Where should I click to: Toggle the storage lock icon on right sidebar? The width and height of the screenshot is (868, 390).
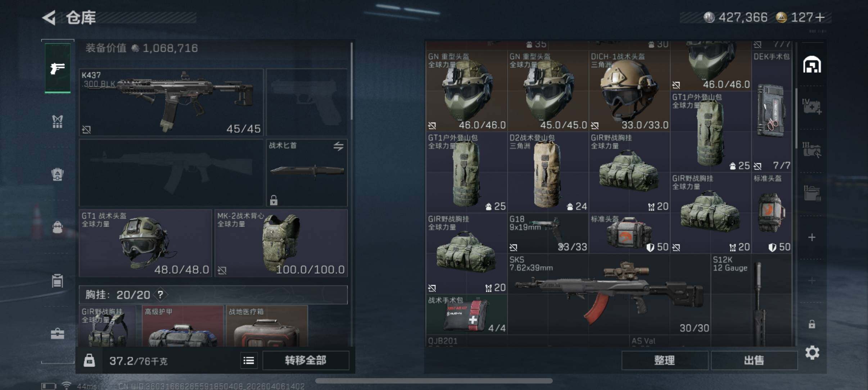coord(812,324)
